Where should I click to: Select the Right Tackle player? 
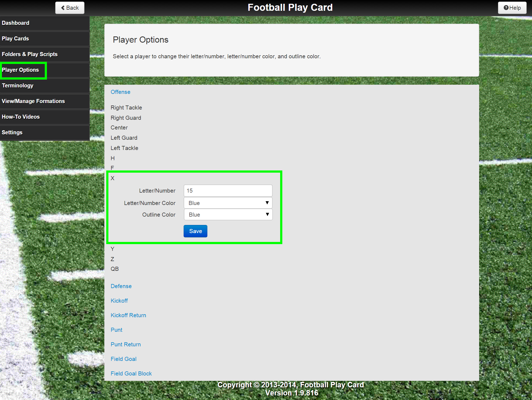point(126,108)
